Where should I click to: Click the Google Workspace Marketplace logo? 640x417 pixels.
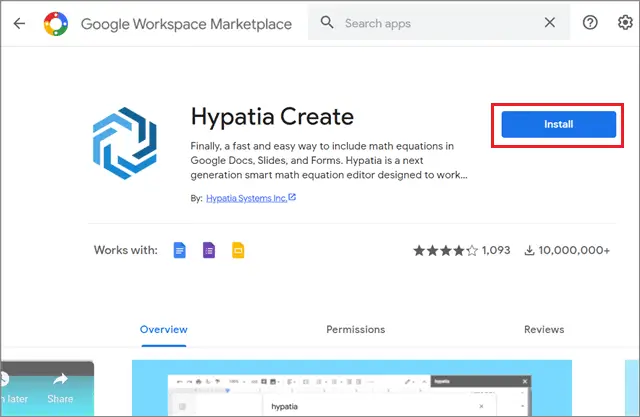tap(56, 24)
